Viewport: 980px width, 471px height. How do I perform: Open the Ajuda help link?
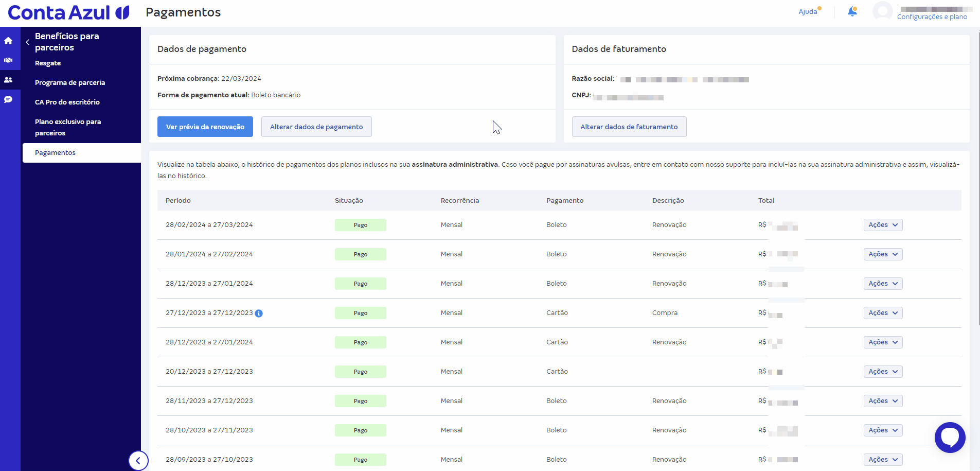coord(807,12)
